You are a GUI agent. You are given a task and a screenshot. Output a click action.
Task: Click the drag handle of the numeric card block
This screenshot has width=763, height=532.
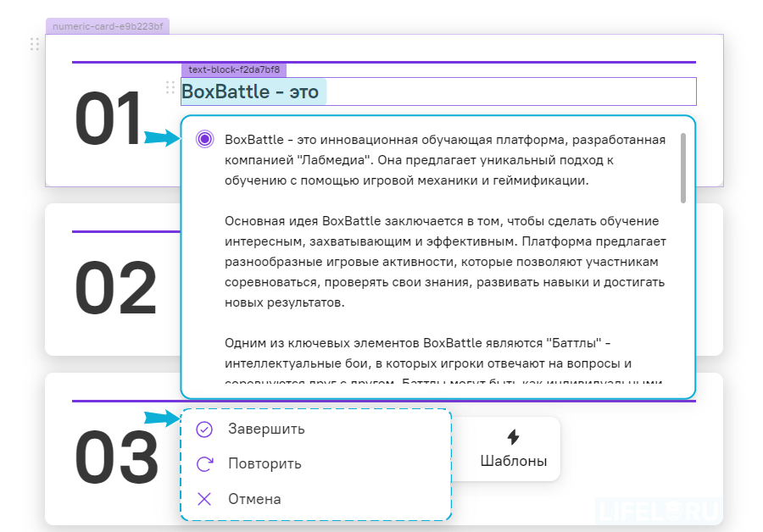tap(35, 44)
